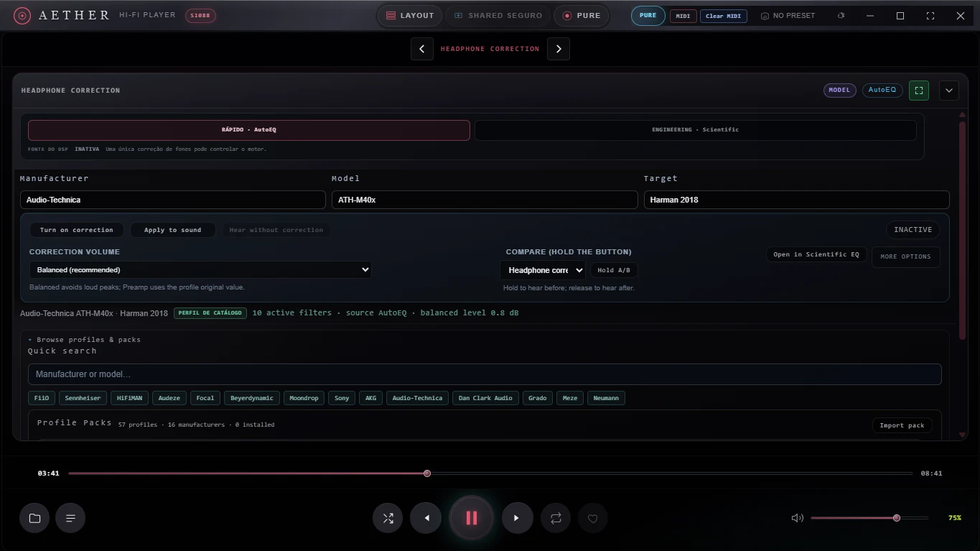Image resolution: width=980 pixels, height=551 pixels.
Task: Open the No Preset selector
Action: (788, 16)
